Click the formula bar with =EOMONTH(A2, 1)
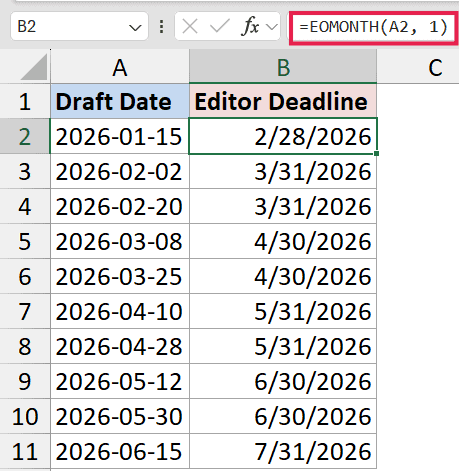This screenshot has height=471, width=459. (x=373, y=27)
